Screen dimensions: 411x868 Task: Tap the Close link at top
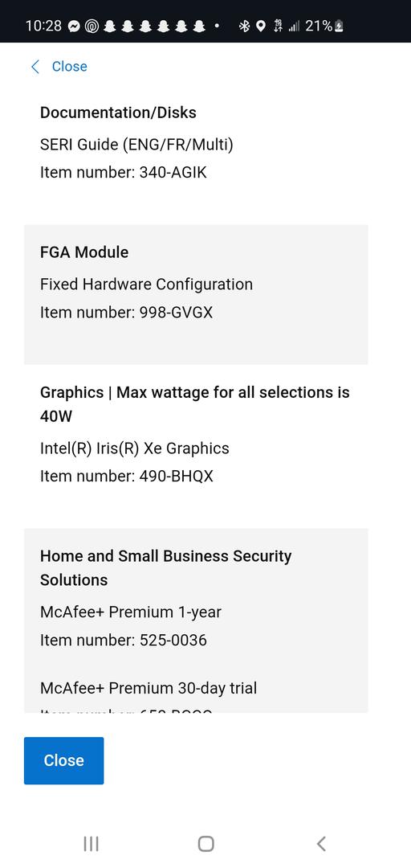[69, 67]
